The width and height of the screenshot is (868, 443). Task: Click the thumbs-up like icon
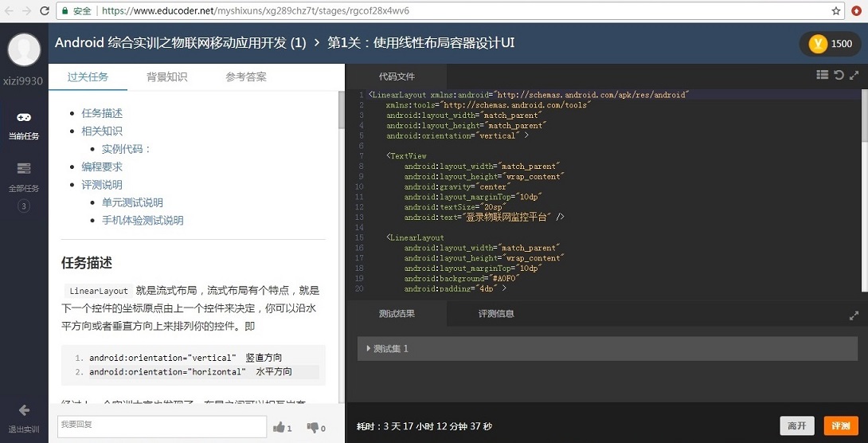[280, 428]
